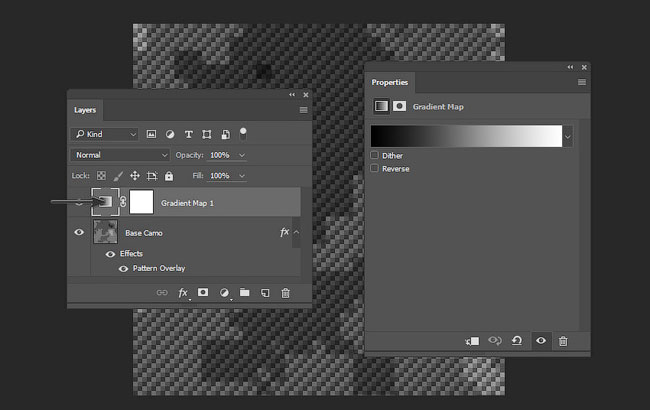Delete layer trash icon in Layers panel
This screenshot has height=410, width=650.
285,293
